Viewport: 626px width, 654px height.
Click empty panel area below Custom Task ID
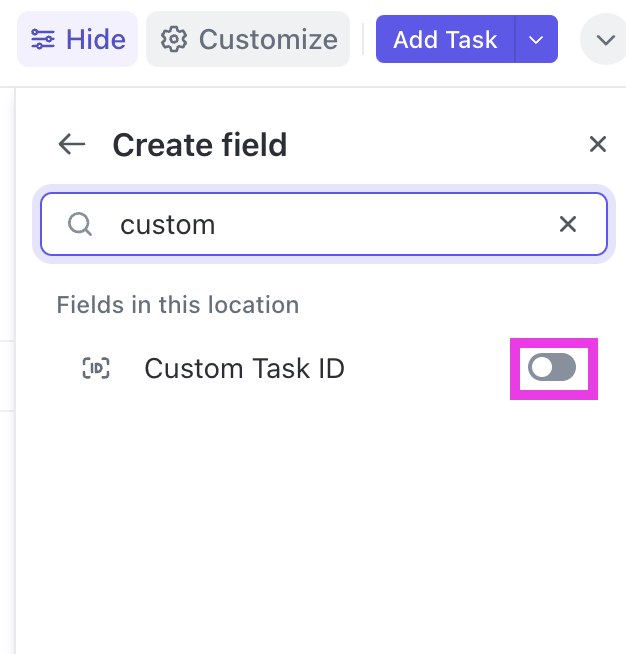point(320,520)
